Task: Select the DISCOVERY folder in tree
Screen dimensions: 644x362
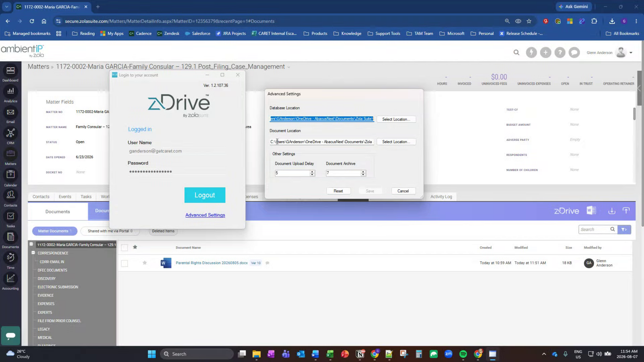Action: [x=46, y=279]
